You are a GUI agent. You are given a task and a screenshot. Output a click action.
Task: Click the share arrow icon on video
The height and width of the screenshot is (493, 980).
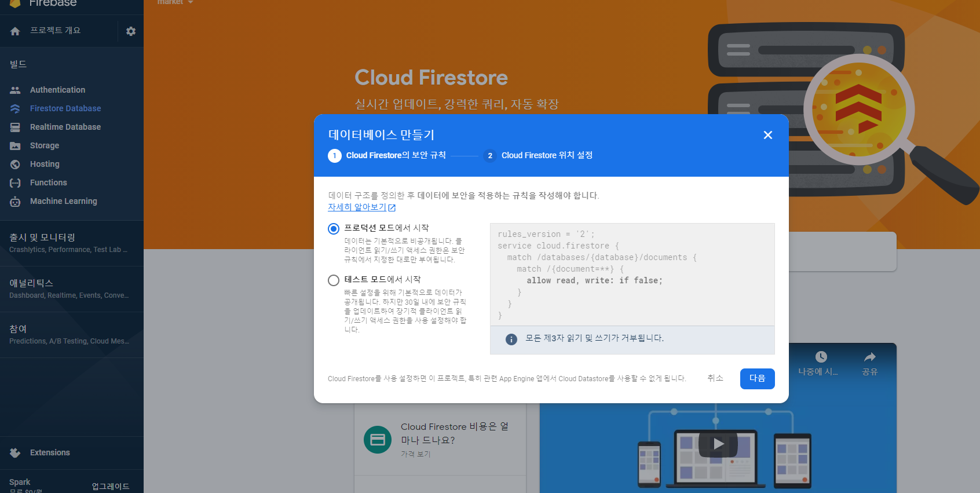coord(869,357)
